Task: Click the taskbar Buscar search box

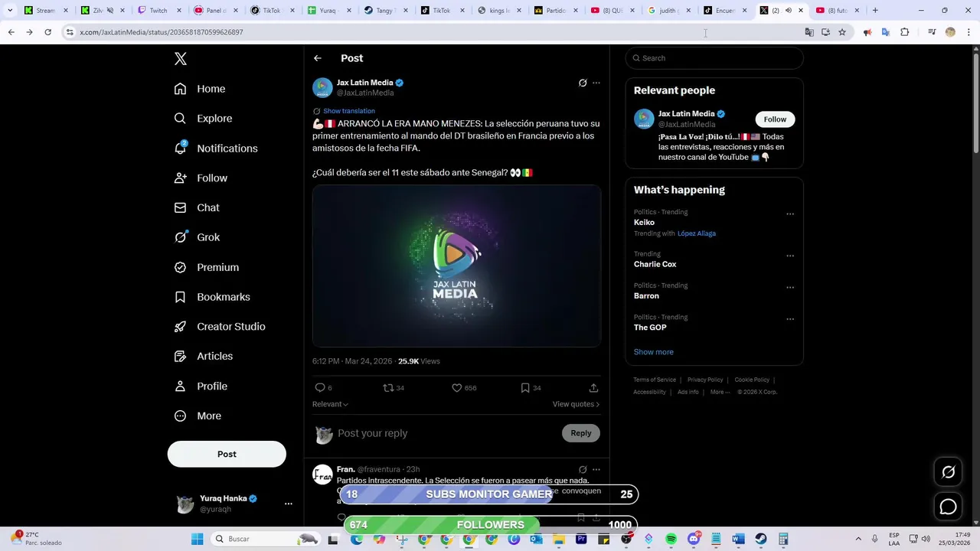Action: pos(266,539)
